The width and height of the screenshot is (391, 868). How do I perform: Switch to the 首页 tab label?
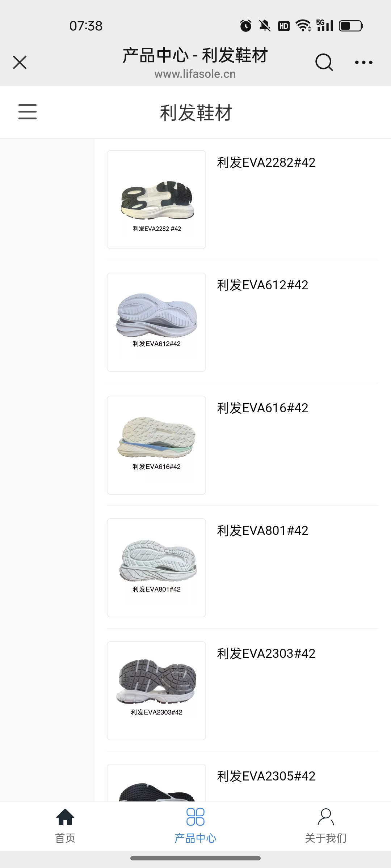pyautogui.click(x=65, y=838)
